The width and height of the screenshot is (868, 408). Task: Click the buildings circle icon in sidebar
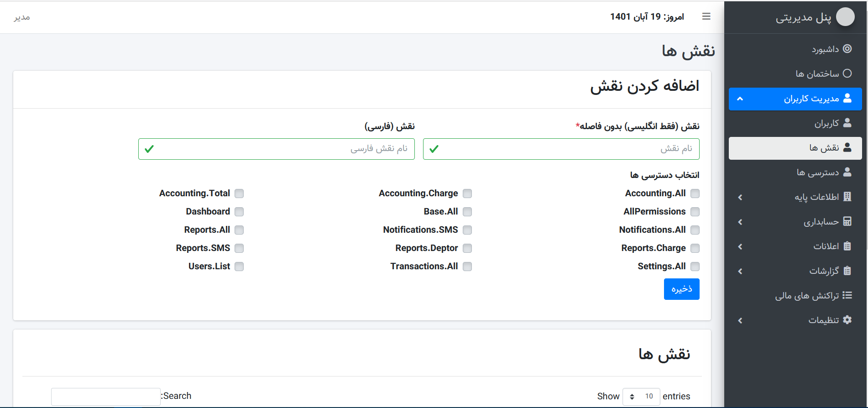tap(847, 73)
